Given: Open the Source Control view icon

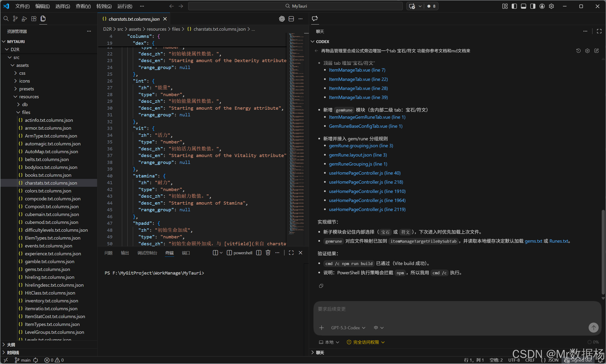Looking at the screenshot, I should tap(15, 19).
